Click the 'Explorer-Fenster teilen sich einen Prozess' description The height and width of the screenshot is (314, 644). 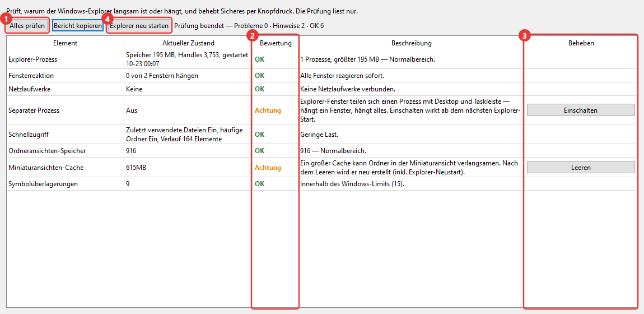(410, 110)
